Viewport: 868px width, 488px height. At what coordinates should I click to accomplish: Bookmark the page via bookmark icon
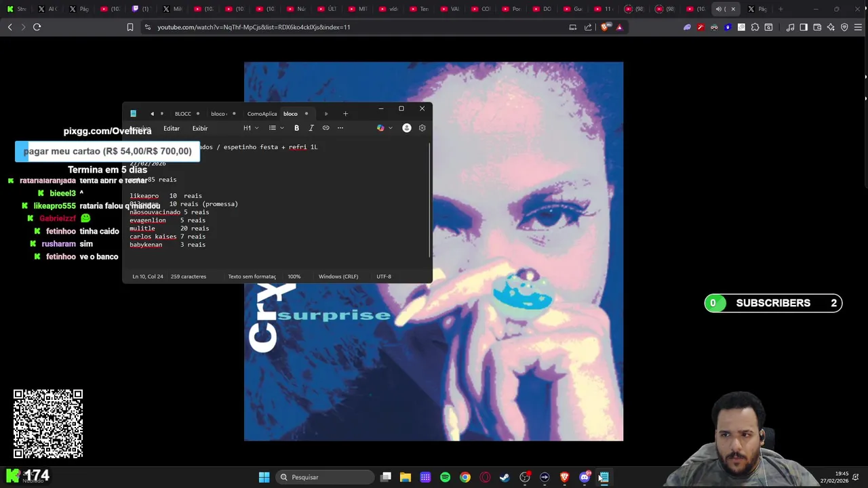point(130,27)
